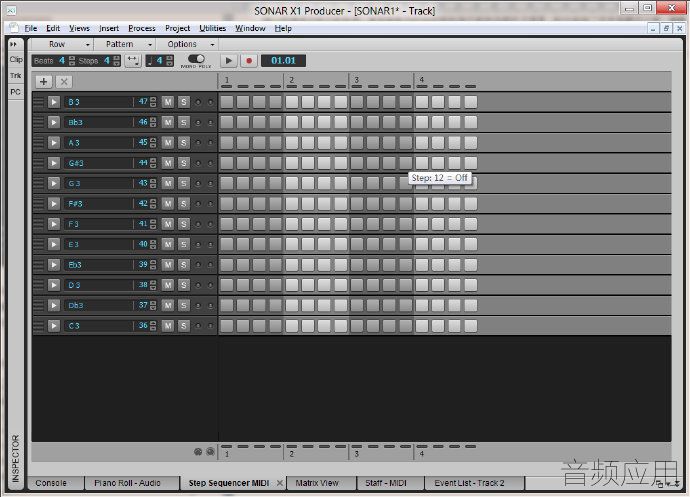Change C 3 row note number 36 spinner
690x497 pixels.
pyautogui.click(x=153, y=326)
